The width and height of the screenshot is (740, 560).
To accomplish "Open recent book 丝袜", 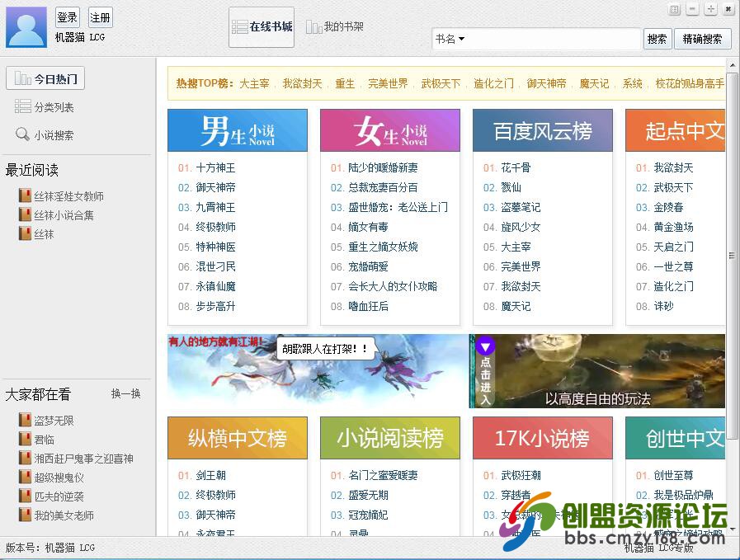I will pyautogui.click(x=44, y=234).
